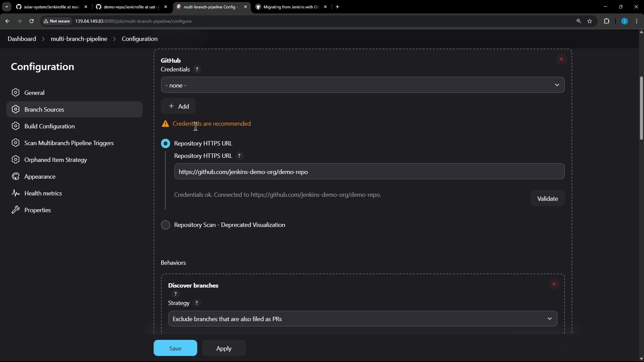The image size is (644, 362).
Task: Reload the Jenkins configure page
Action: [x=32, y=21]
